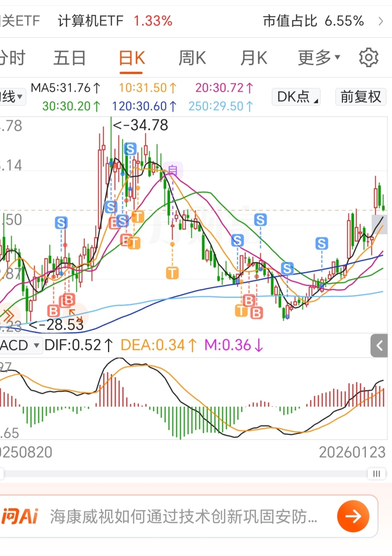The image size is (392, 556).
Task: Tap the 10:31.50 moving average value
Action: point(148,88)
